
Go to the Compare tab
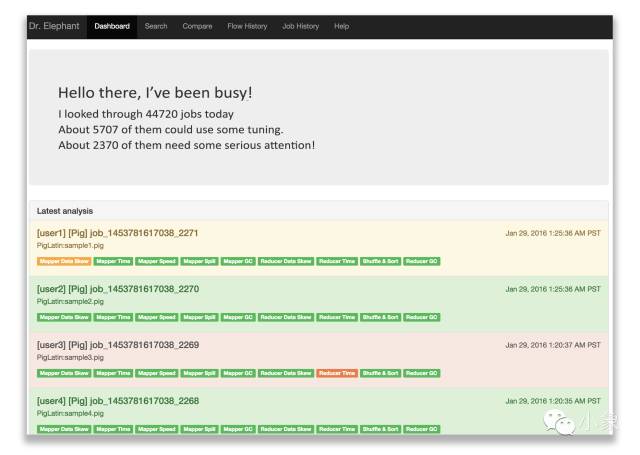(197, 27)
